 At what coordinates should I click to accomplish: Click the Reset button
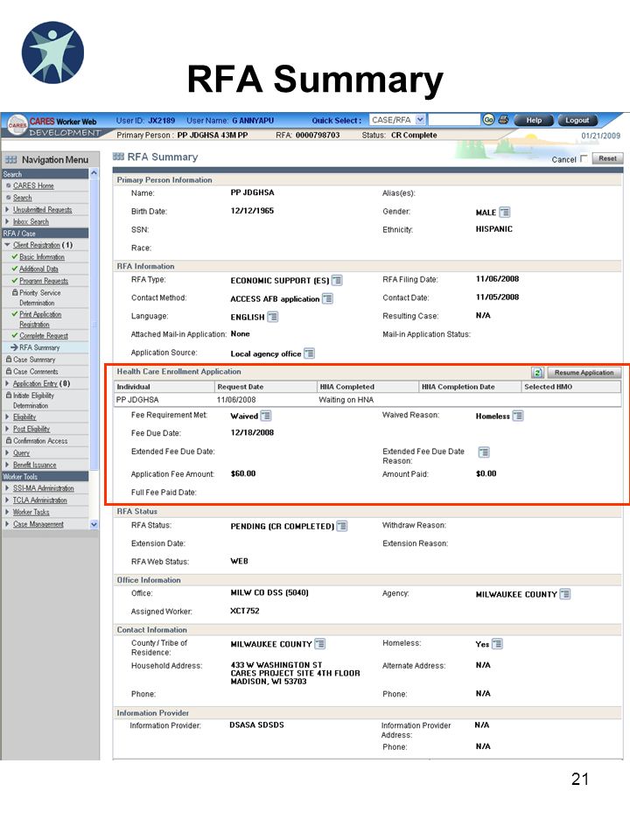coord(607,158)
